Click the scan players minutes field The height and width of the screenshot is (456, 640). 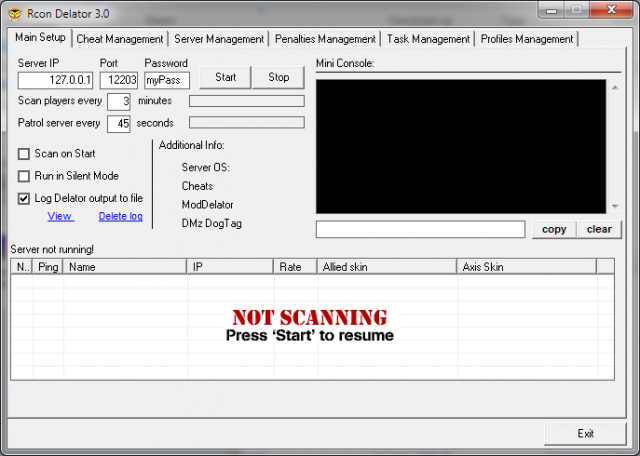119,102
